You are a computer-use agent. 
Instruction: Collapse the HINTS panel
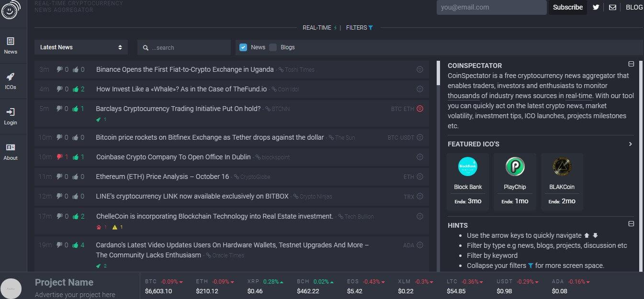point(631,224)
